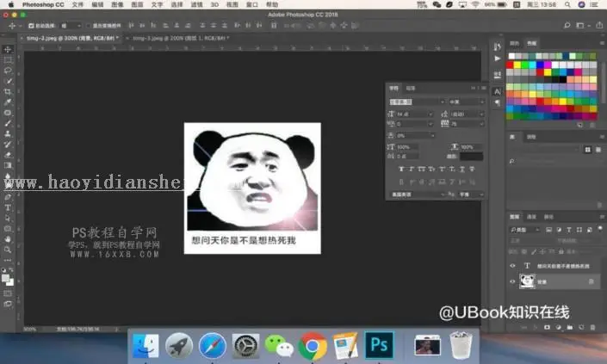
Task: Open the 窗口 menu
Action: coord(252,4)
